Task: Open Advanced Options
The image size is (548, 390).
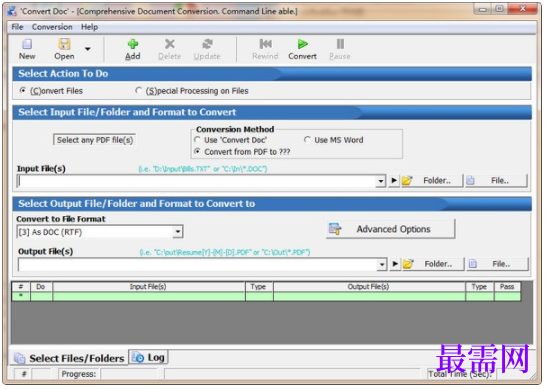Action: click(x=390, y=229)
